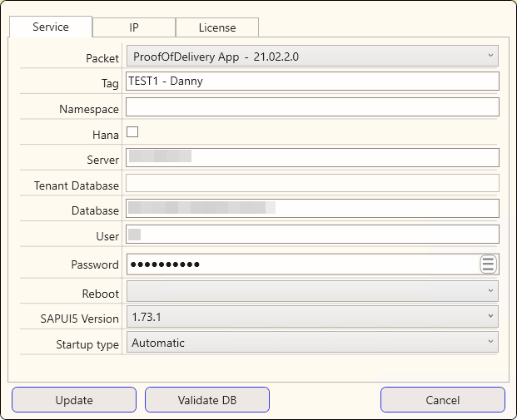Expand the Startup type dropdown
The height and width of the screenshot is (420, 517).
click(312, 343)
